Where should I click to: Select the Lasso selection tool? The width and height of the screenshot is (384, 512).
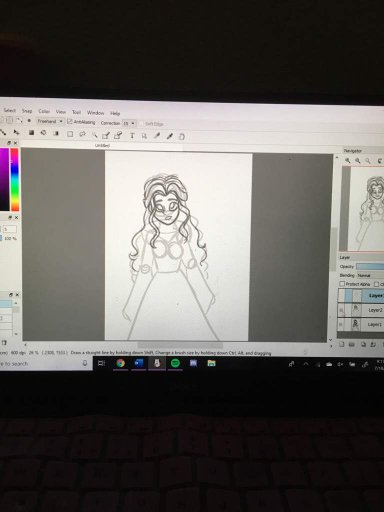[x=82, y=134]
